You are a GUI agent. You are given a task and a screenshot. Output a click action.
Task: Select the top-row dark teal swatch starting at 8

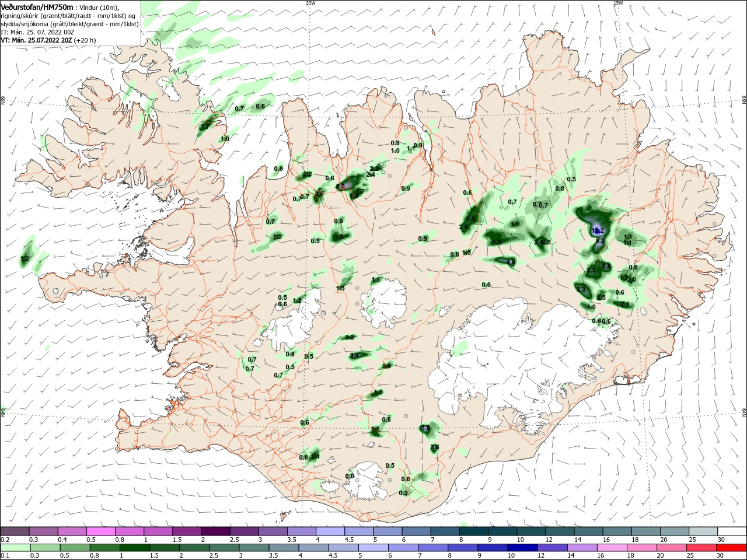click(473, 531)
